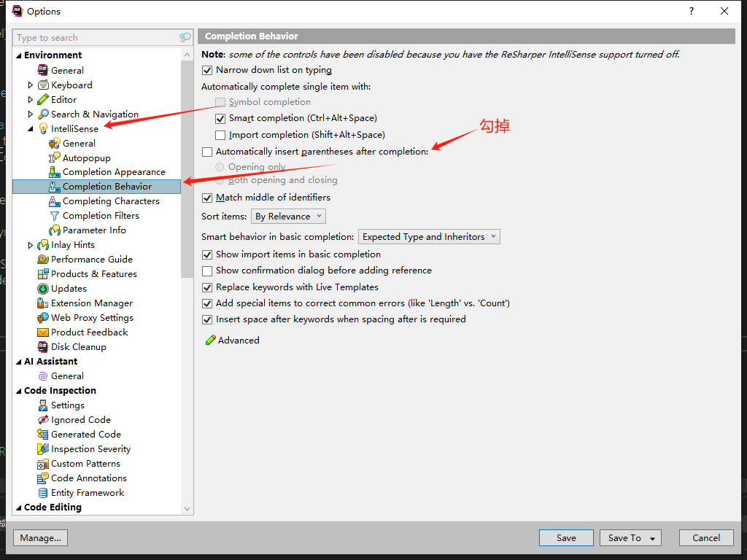Click the Save button
The image size is (747, 560).
[x=566, y=537]
